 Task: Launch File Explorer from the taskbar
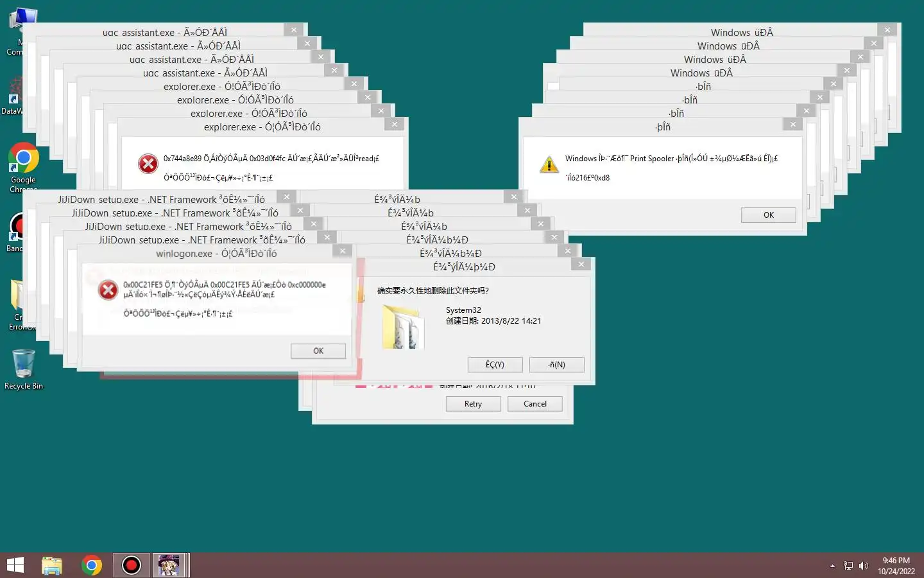(x=52, y=565)
